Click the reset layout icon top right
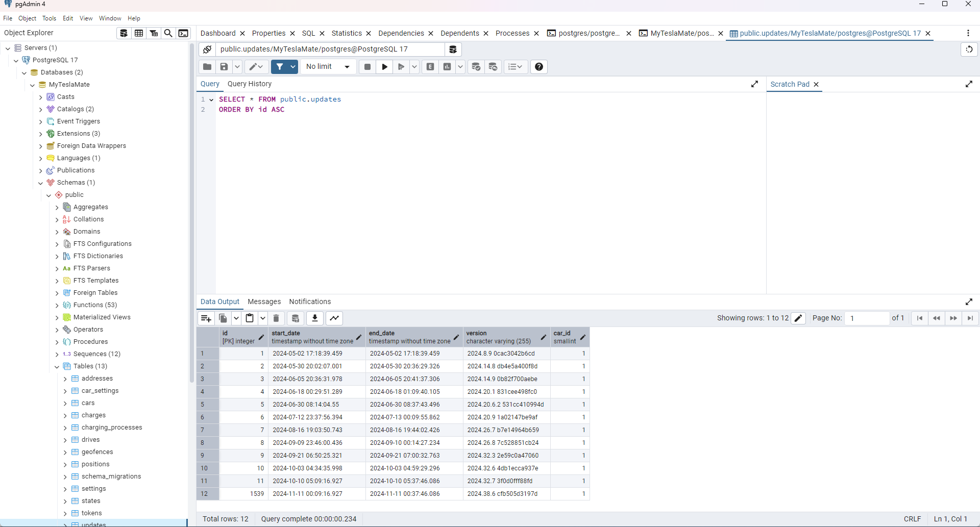The width and height of the screenshot is (980, 527). [x=969, y=49]
